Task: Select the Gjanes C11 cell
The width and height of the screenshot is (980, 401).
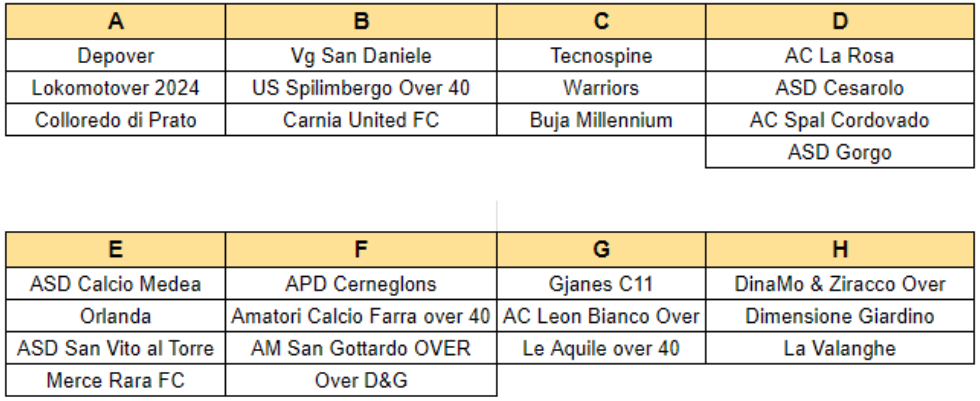Action: [x=601, y=284]
